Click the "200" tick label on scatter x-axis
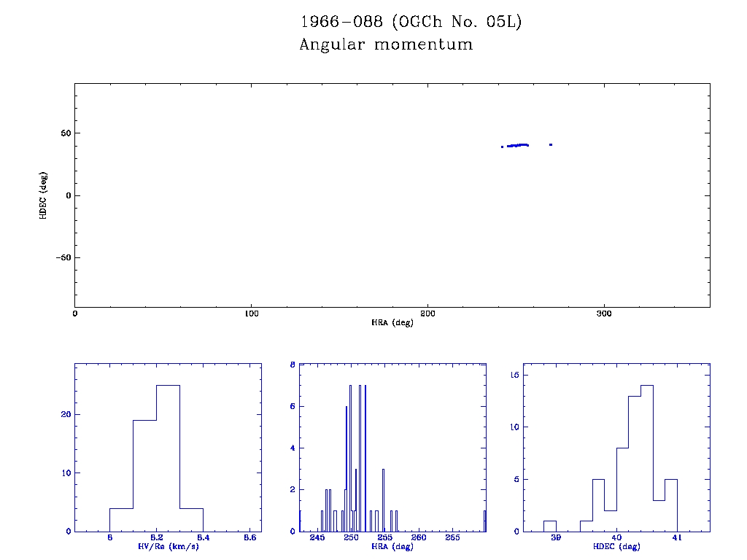This screenshot has width=747, height=560. [x=427, y=314]
